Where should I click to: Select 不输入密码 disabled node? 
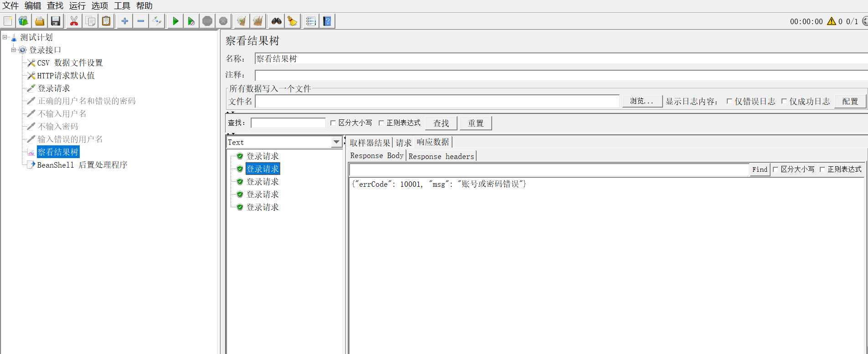[x=58, y=127]
